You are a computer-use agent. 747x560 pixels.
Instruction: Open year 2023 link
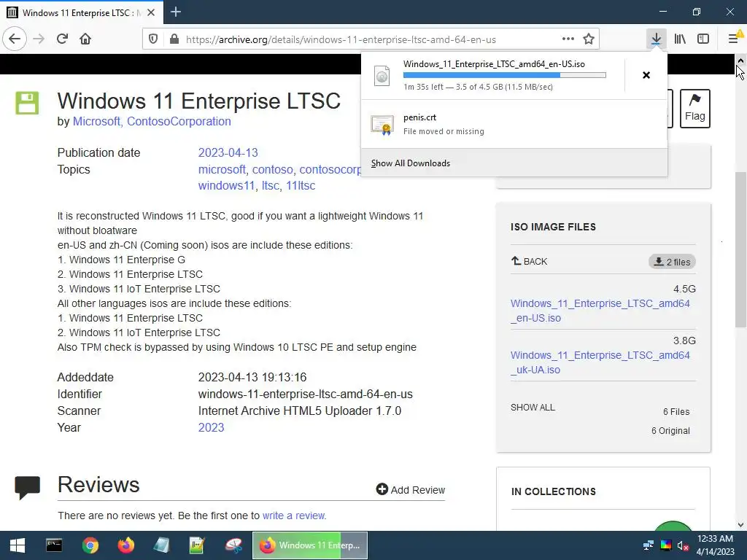click(211, 427)
